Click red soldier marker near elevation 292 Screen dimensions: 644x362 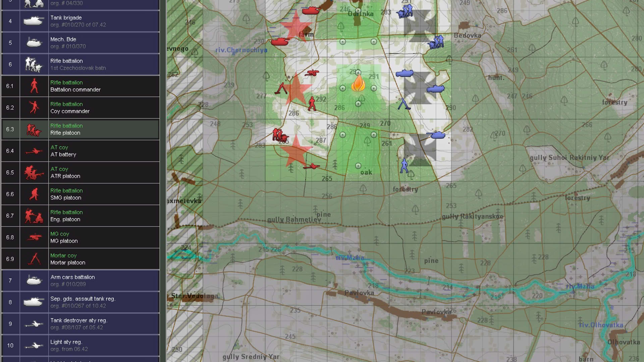pos(312,104)
